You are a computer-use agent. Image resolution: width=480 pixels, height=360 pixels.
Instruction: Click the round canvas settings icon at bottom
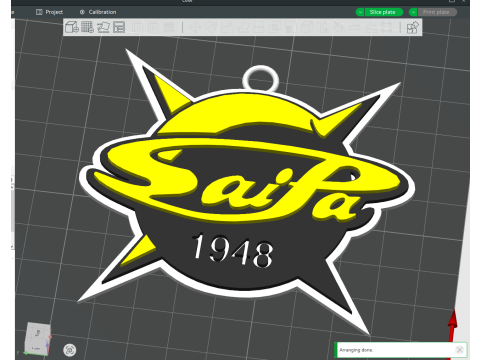tap(70, 350)
